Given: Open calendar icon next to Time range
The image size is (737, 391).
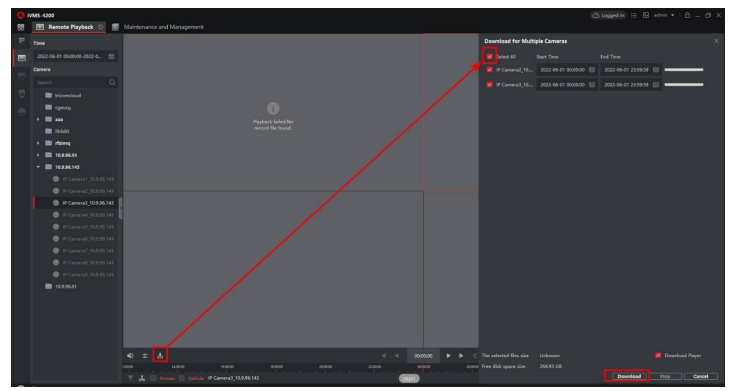Looking at the screenshot, I should tap(111, 56).
